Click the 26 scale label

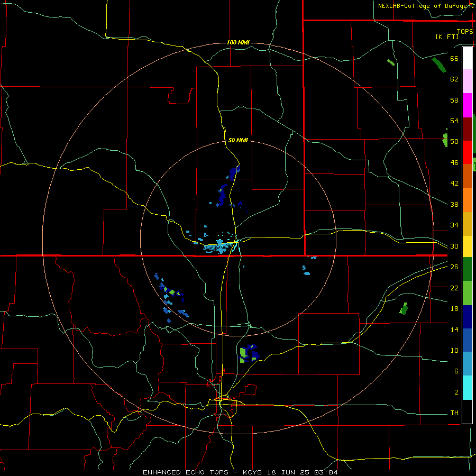454,267
